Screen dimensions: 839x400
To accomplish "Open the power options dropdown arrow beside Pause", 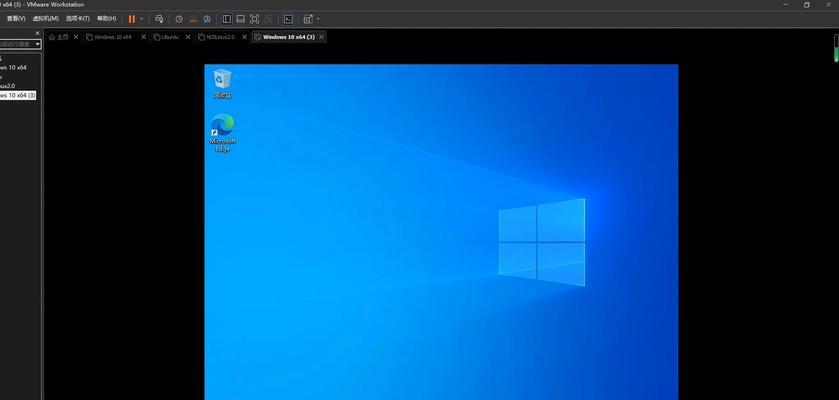I will (142, 19).
